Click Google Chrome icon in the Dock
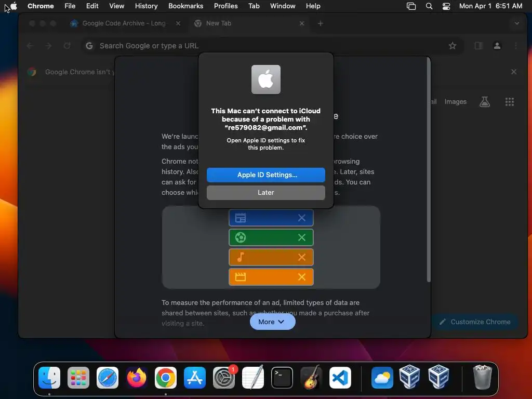532x399 pixels. (x=166, y=378)
